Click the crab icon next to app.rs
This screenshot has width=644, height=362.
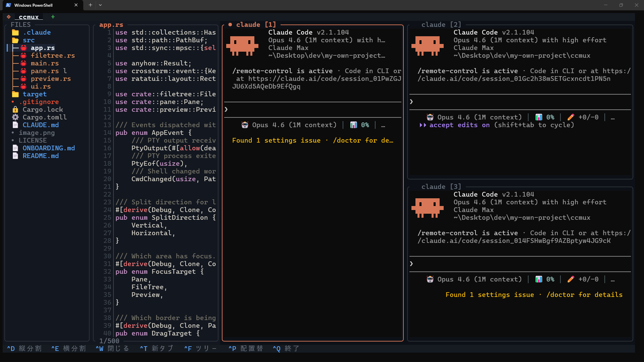pos(23,48)
